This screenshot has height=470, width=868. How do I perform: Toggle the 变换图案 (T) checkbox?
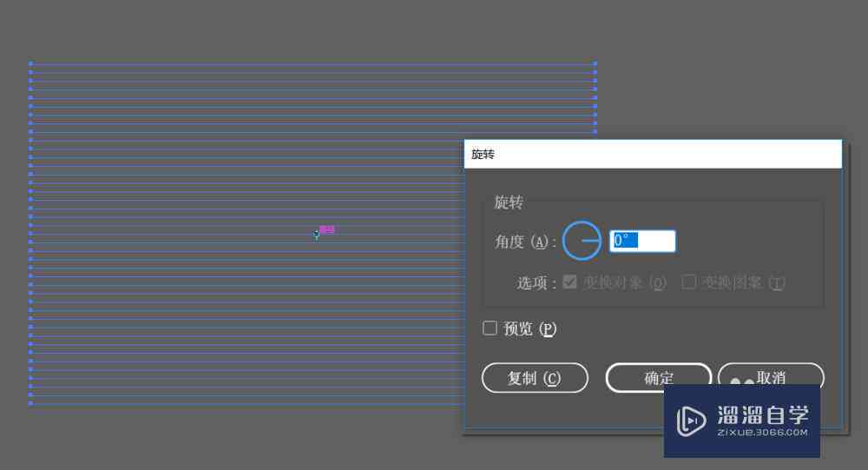click(x=688, y=282)
